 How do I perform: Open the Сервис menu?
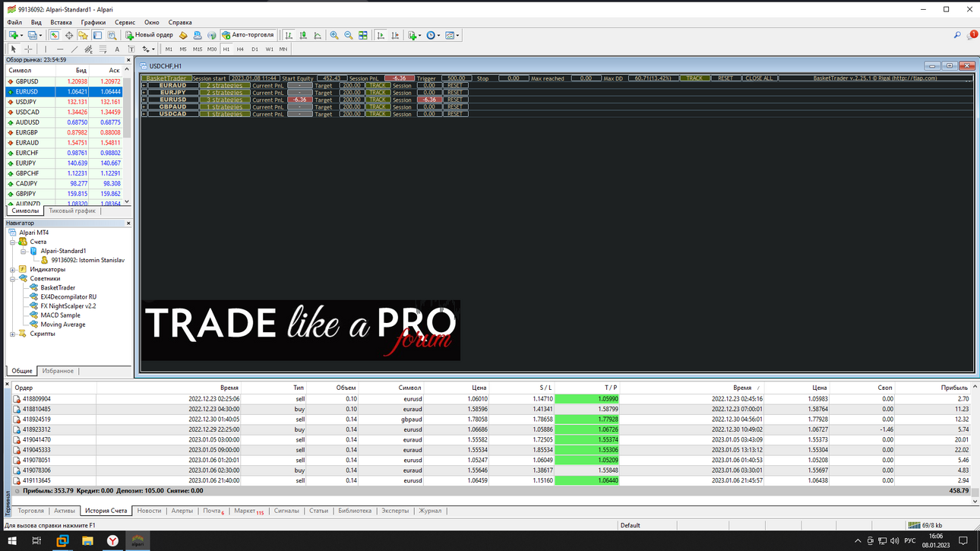(x=125, y=23)
